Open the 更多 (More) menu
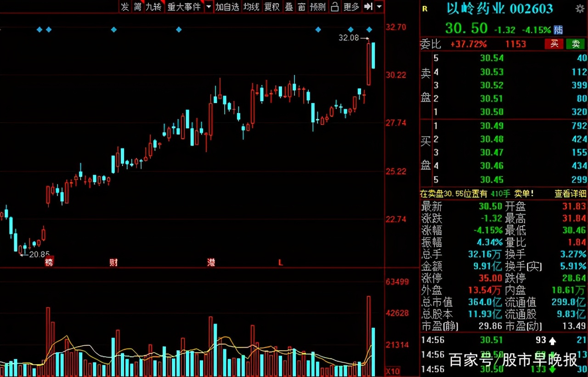 [x=351, y=7]
